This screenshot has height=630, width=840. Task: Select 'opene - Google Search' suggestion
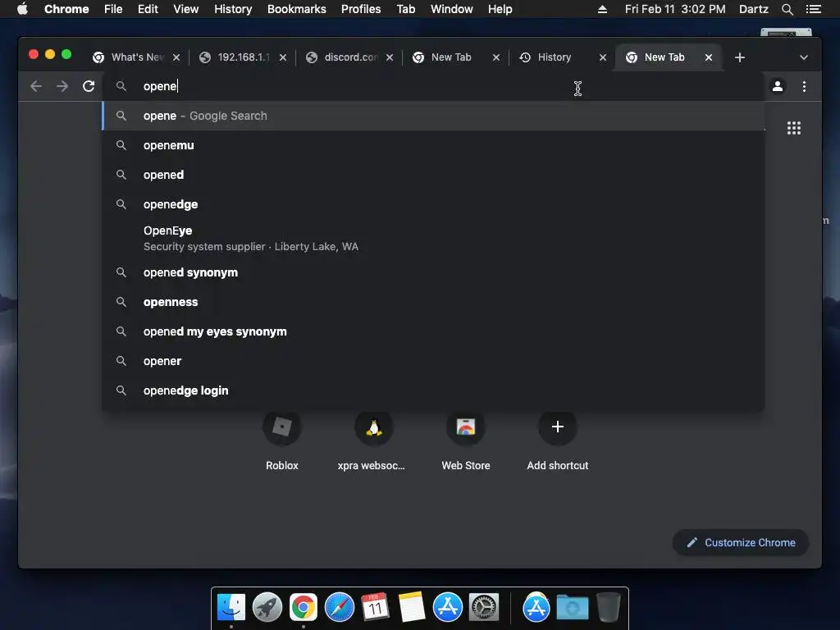pos(433,116)
